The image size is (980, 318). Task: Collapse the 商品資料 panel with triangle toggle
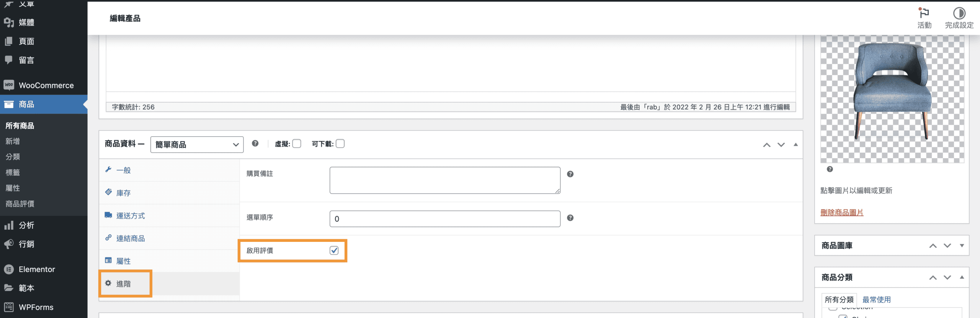(795, 145)
